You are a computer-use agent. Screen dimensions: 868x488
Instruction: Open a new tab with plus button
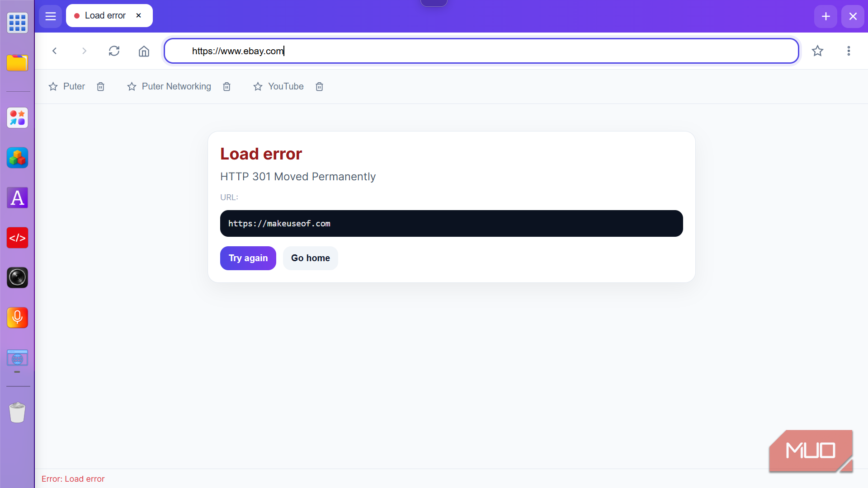826,16
